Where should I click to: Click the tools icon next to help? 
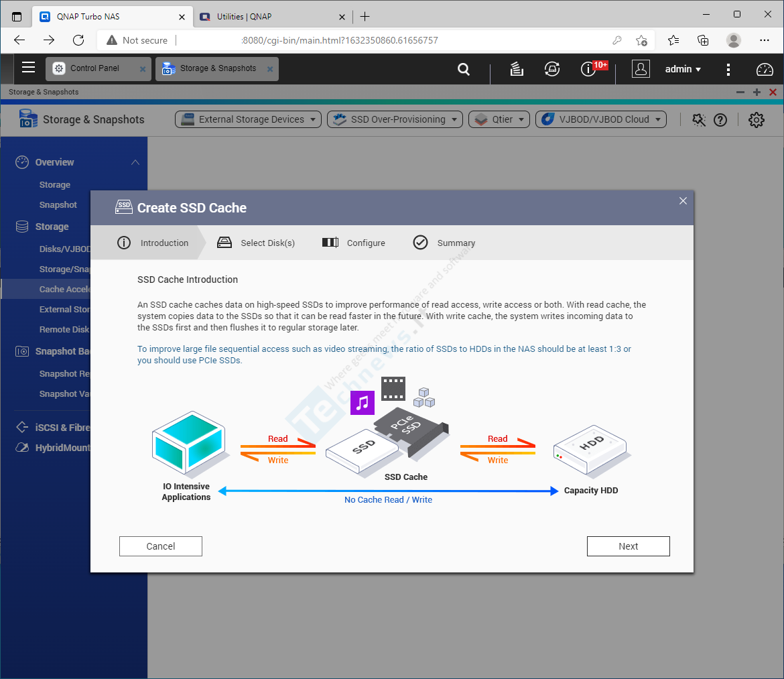(698, 120)
